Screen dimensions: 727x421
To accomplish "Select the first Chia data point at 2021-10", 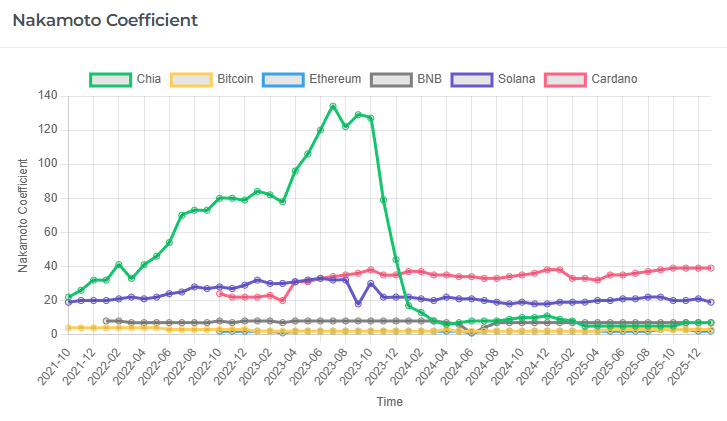I will 69,297.
